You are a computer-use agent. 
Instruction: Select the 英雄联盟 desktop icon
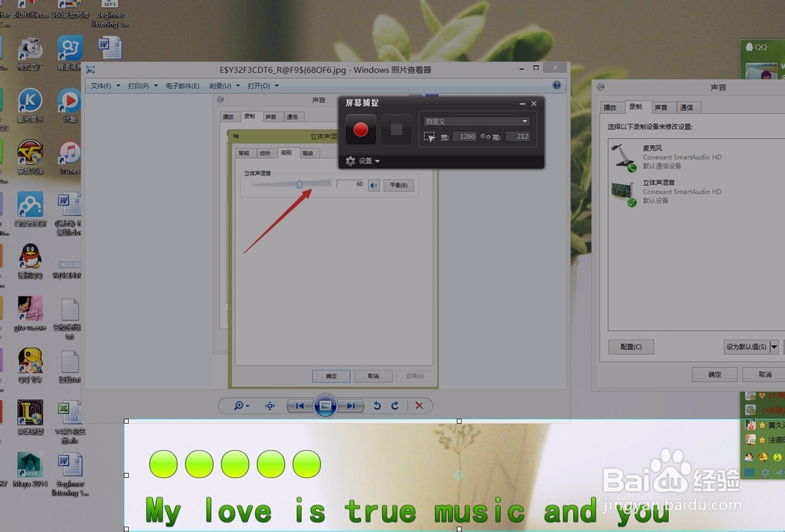point(30,417)
